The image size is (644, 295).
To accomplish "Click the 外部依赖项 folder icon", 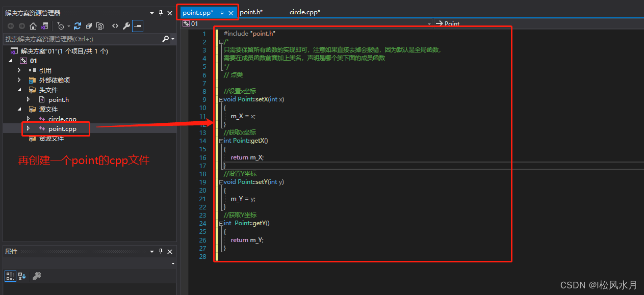I will point(33,80).
